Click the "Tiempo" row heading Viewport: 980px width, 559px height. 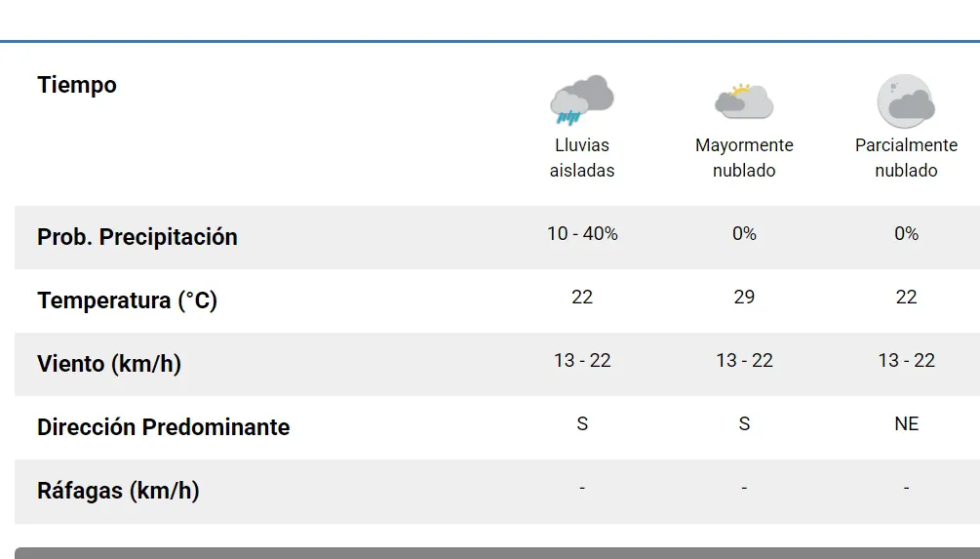[77, 85]
